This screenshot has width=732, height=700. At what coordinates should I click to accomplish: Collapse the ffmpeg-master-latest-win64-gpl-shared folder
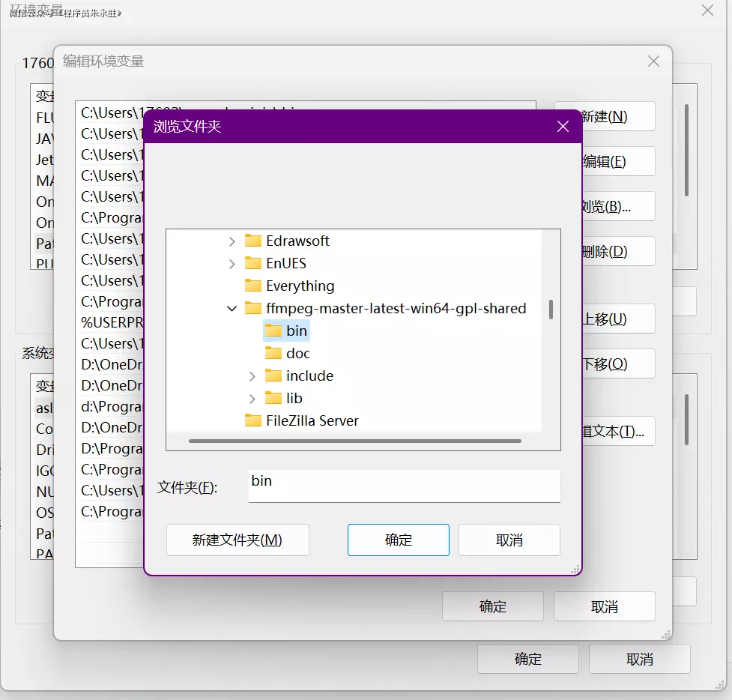click(232, 308)
